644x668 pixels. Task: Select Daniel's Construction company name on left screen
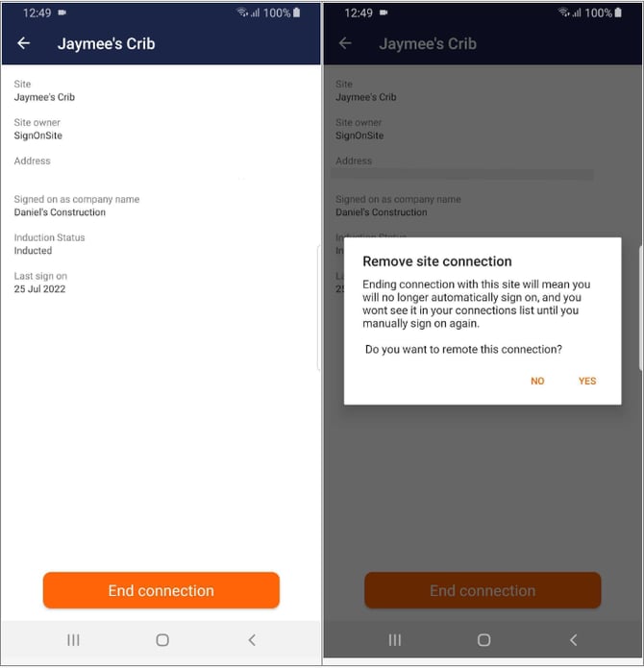[60, 212]
